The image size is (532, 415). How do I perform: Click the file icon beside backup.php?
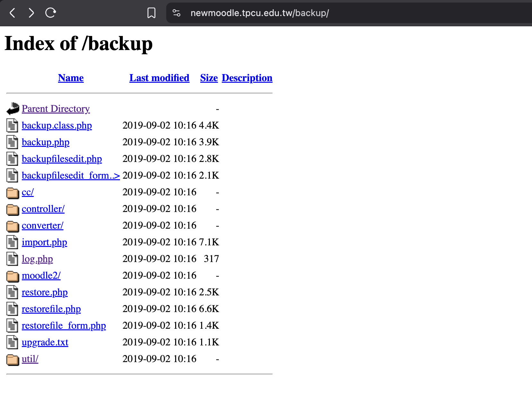tap(12, 142)
